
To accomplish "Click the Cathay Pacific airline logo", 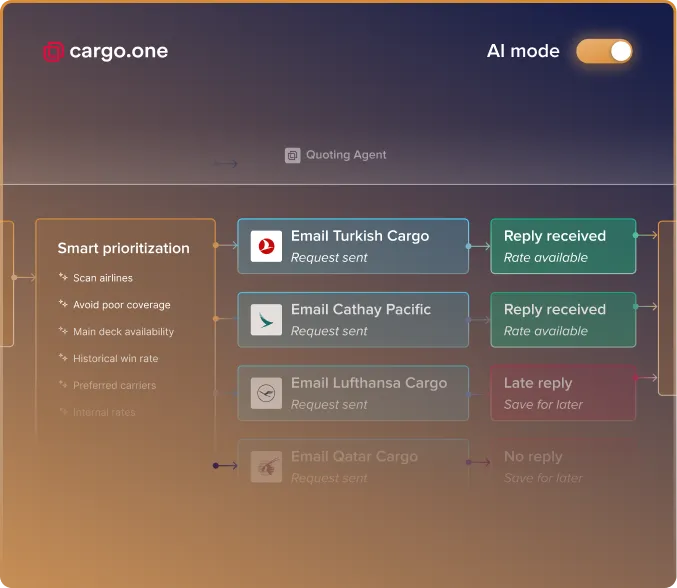I will [266, 320].
